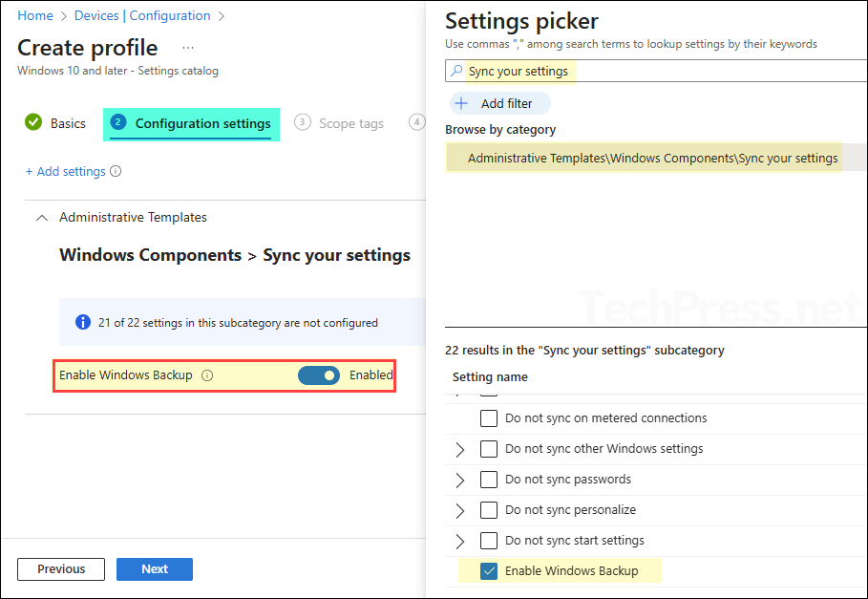Click '21 of 22 settings' notice text
868x599 pixels.
click(238, 323)
